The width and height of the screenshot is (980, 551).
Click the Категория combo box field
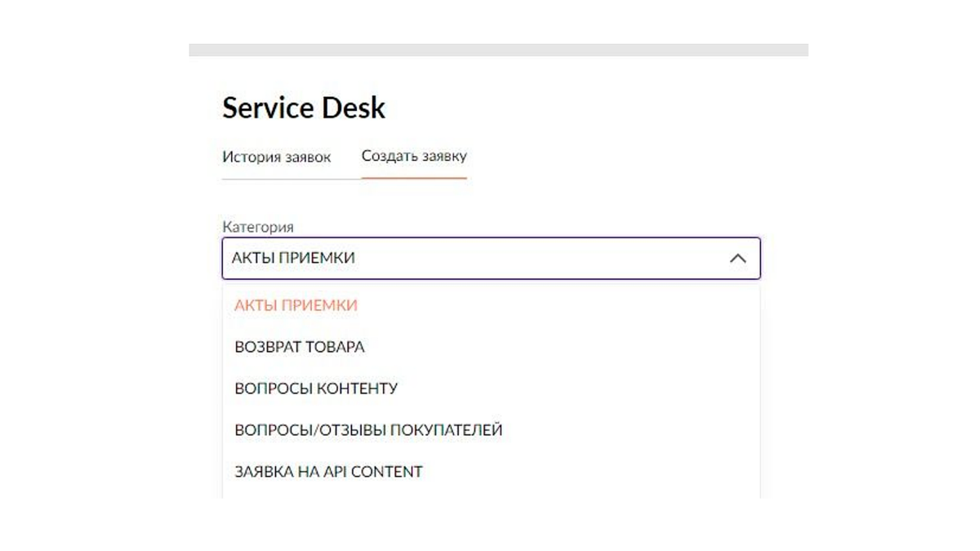(x=491, y=259)
